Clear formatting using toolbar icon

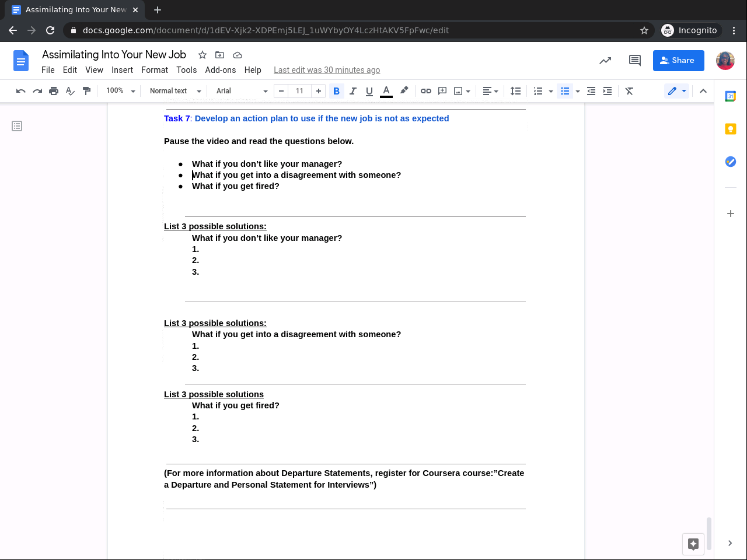coord(629,91)
